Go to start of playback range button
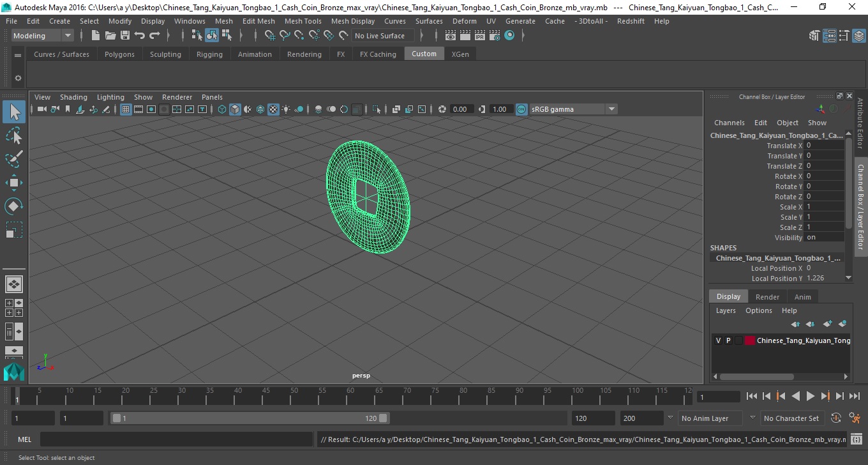This screenshot has width=868, height=465. [752, 396]
